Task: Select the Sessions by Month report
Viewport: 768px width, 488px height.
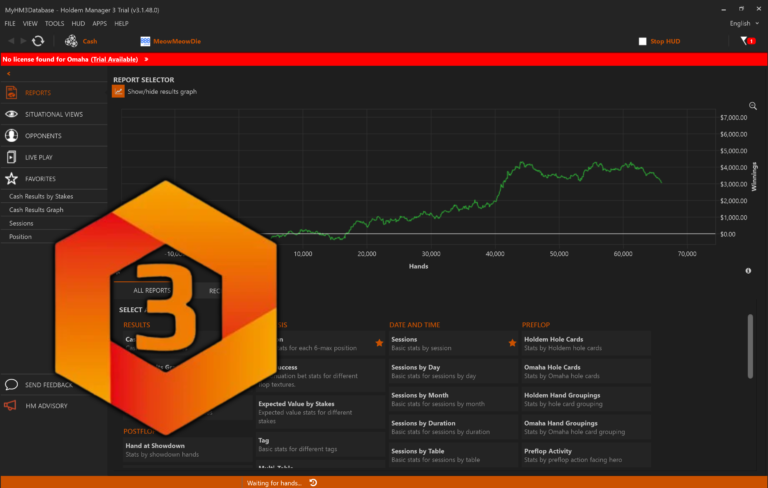Action: point(454,399)
